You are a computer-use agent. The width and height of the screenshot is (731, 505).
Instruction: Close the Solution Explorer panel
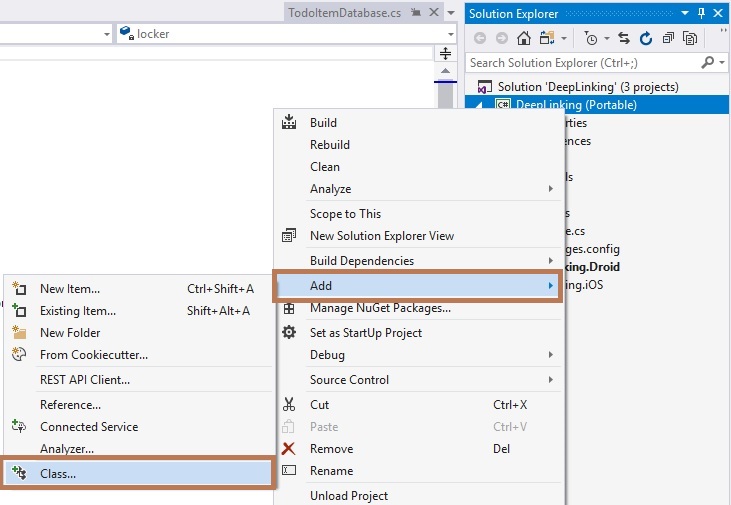coord(718,14)
